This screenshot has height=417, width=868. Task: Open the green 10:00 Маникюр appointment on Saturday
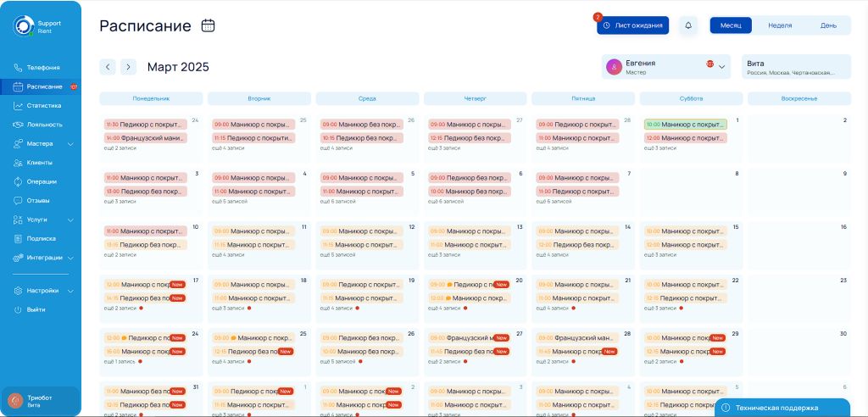685,125
